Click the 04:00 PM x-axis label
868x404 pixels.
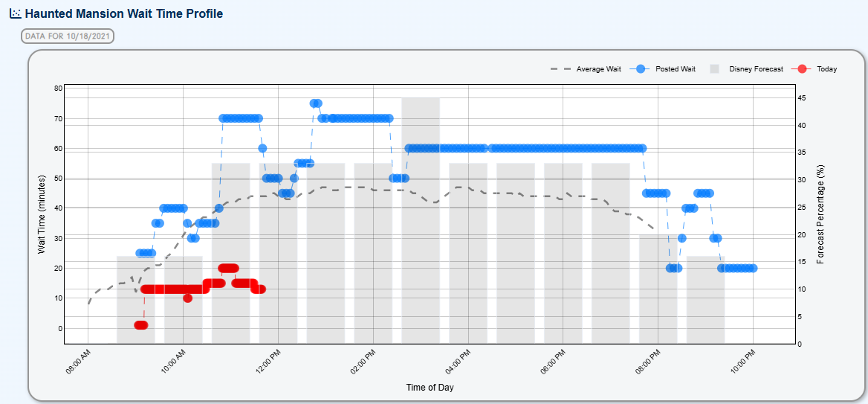tap(460, 362)
